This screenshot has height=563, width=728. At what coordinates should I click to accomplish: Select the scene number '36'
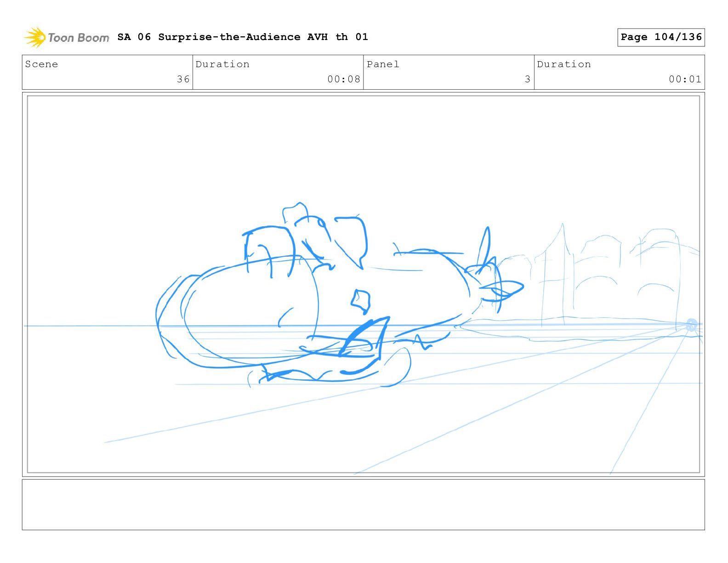coord(183,79)
